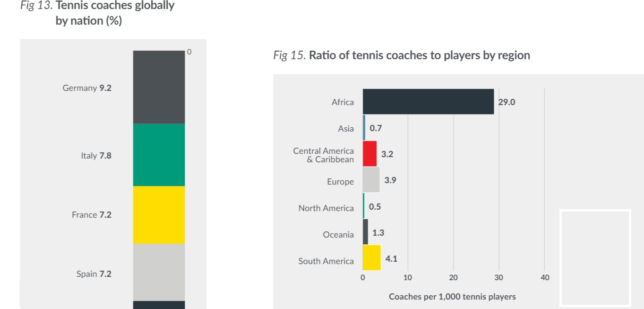Click the dark gray Germany bar segment
The width and height of the screenshot is (644, 309).
(159, 87)
